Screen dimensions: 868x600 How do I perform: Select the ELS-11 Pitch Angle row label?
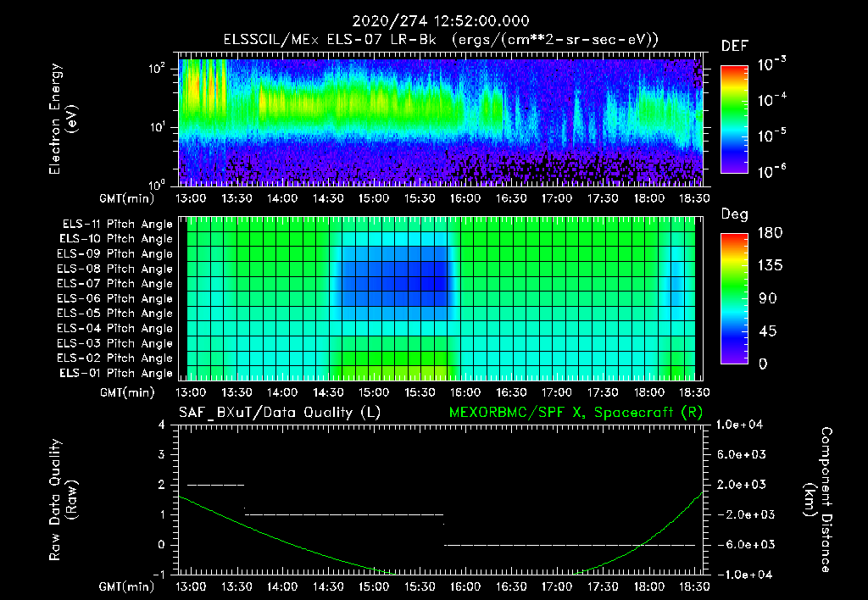coord(117,225)
